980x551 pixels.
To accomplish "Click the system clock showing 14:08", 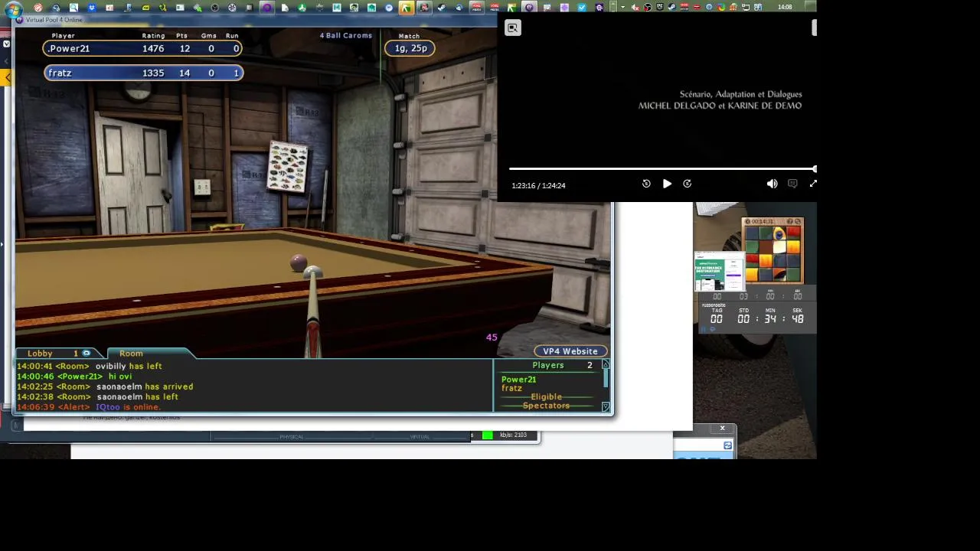I will tap(785, 8).
